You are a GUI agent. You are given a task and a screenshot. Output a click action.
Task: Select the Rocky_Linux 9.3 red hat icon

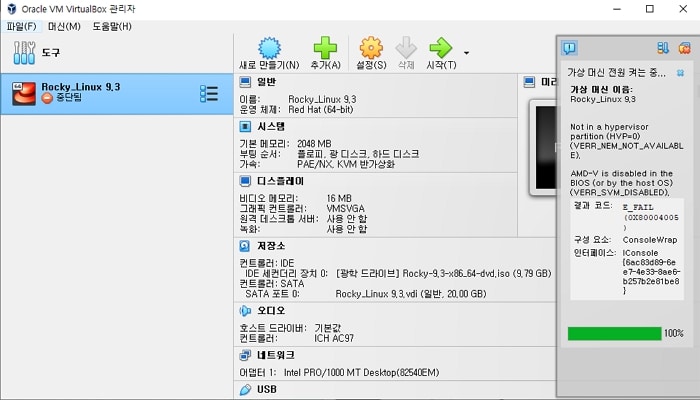24,94
